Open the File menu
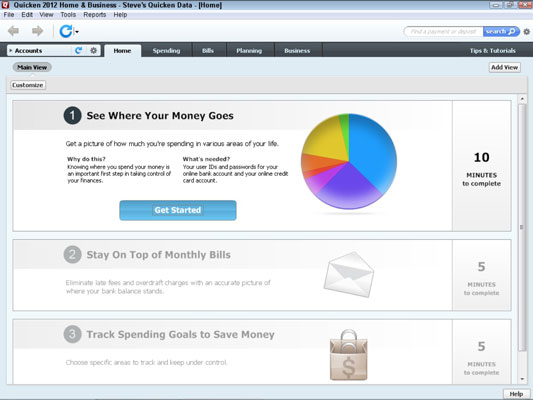The width and height of the screenshot is (533, 400). click(x=9, y=15)
